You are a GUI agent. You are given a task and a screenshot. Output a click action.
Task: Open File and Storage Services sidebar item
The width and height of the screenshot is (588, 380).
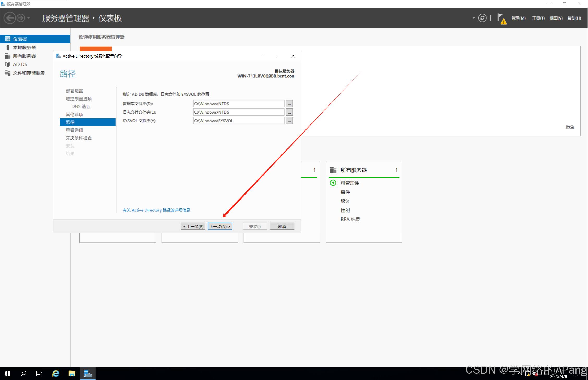coord(29,73)
